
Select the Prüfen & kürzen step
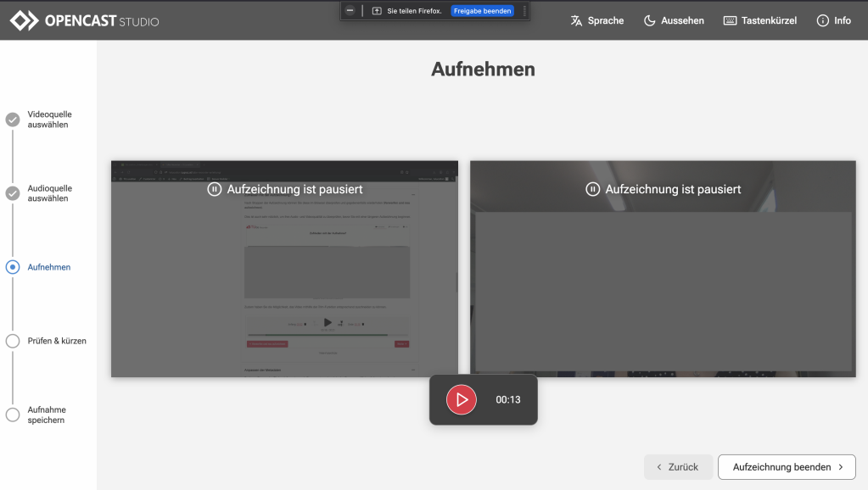(46, 341)
